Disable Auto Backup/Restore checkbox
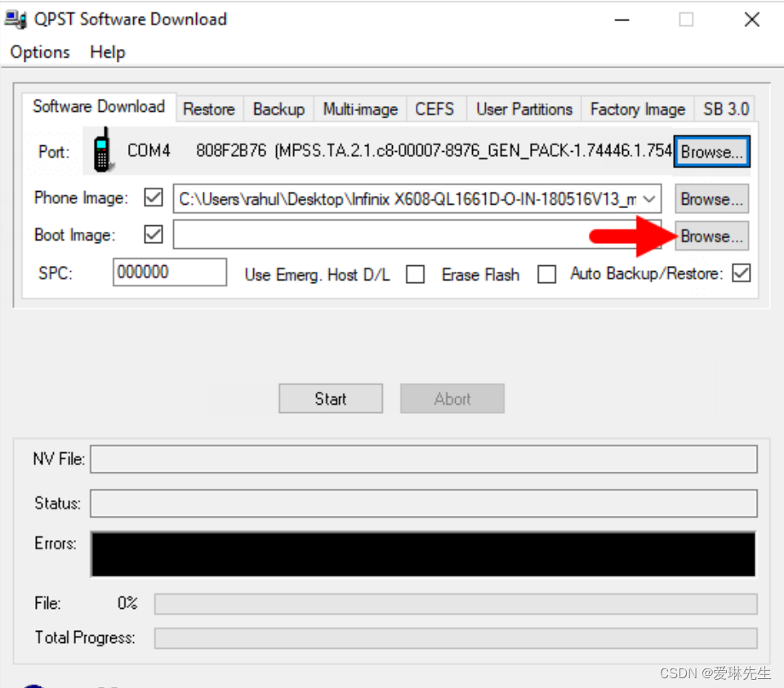Screen dimensions: 784x688 click(741, 273)
